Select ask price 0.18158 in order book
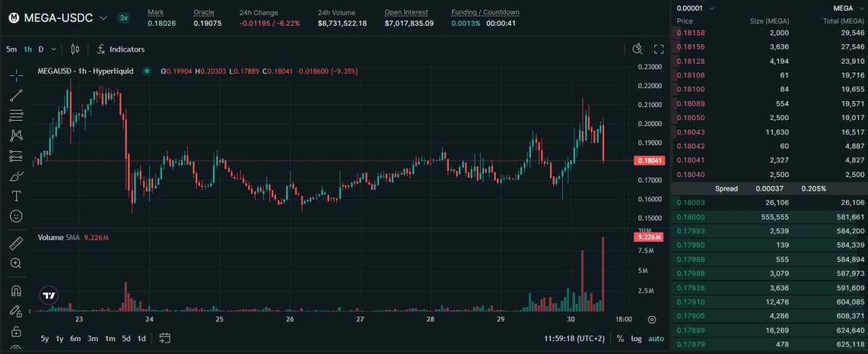 690,33
